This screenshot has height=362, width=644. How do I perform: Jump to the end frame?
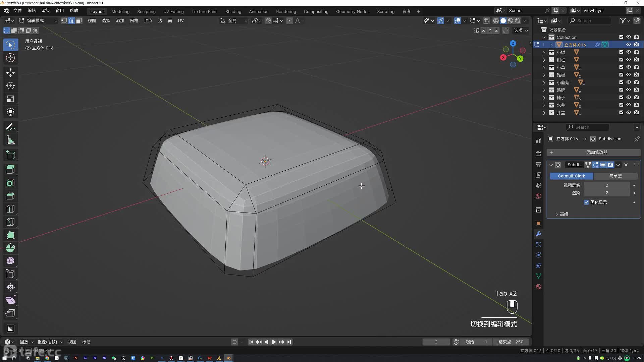(x=289, y=342)
